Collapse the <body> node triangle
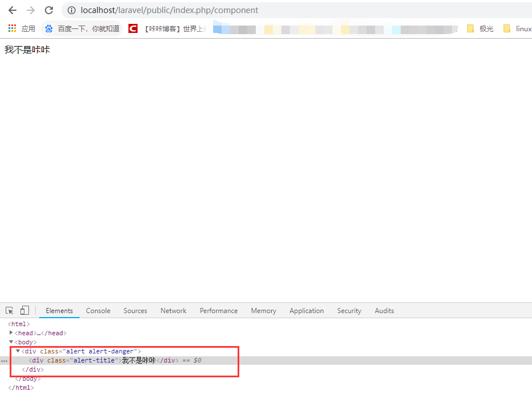This screenshot has height=404, width=532. (11, 342)
